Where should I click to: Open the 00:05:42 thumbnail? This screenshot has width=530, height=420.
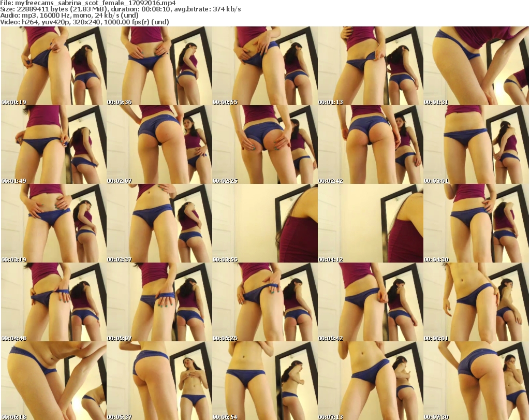370,302
